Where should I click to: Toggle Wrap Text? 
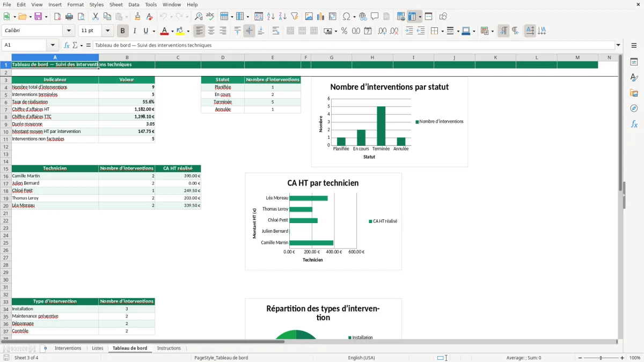pyautogui.click(x=276, y=31)
